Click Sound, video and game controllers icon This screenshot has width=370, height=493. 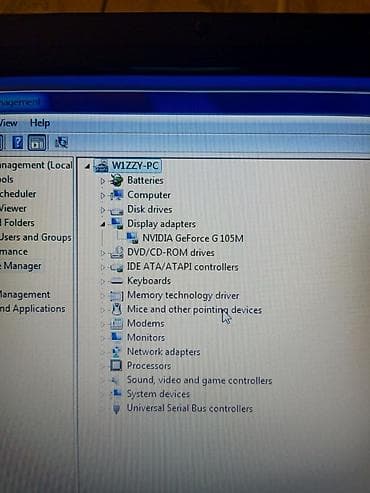click(116, 380)
